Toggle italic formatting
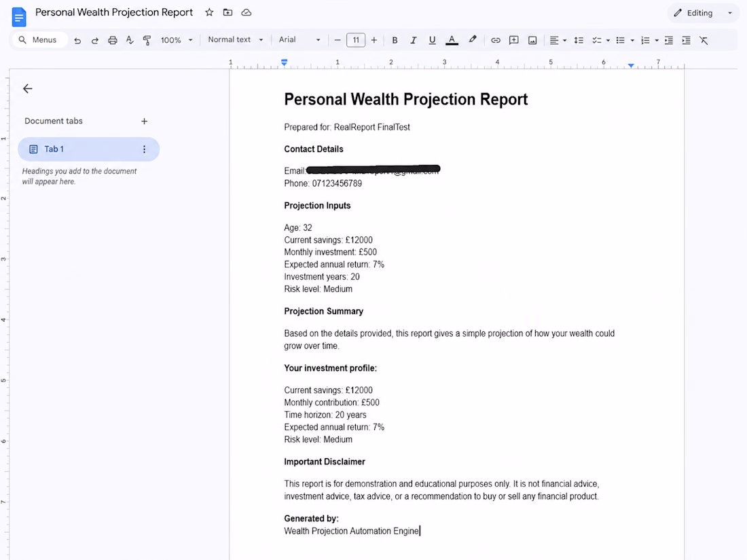Image resolution: width=747 pixels, height=560 pixels. click(x=413, y=41)
